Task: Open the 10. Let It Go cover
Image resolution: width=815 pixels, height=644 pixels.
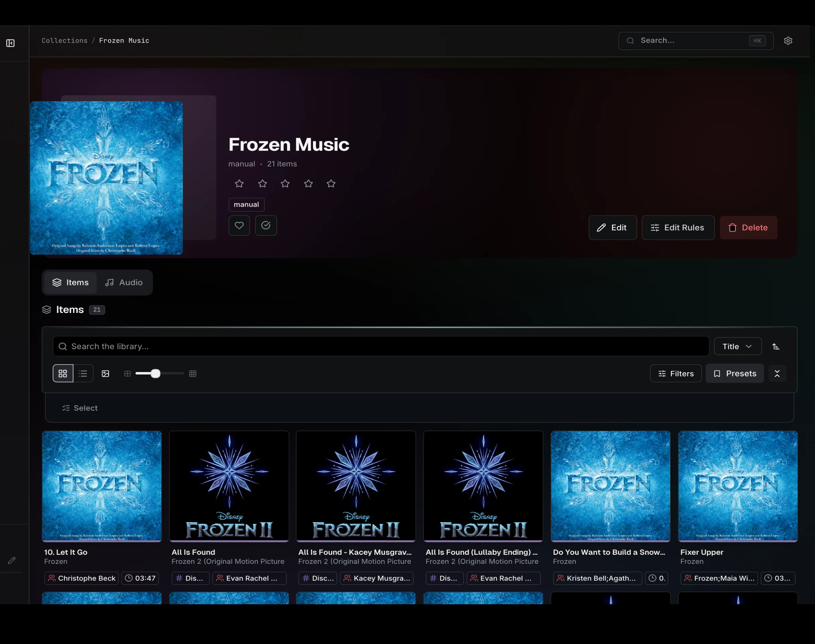Action: click(x=102, y=486)
